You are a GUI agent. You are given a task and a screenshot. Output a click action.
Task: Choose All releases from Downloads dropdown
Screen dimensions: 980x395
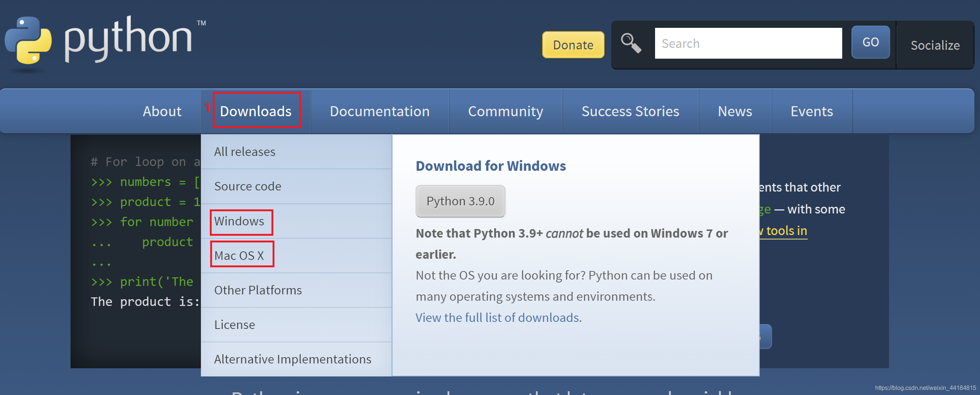click(x=296, y=152)
